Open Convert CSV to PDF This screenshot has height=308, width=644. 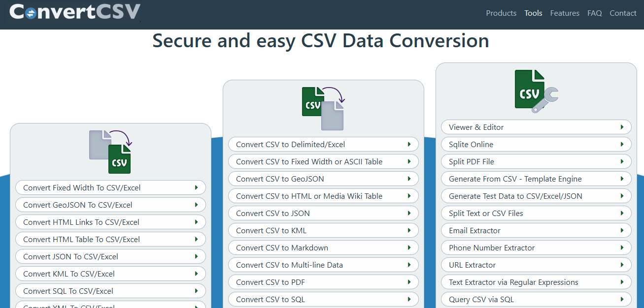[x=323, y=282]
